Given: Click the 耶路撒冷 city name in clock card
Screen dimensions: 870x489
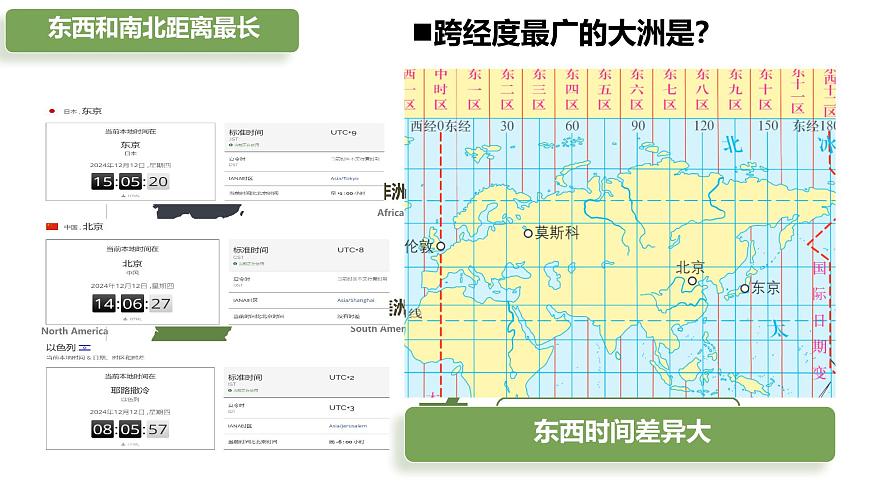Looking at the screenshot, I should 130,390.
